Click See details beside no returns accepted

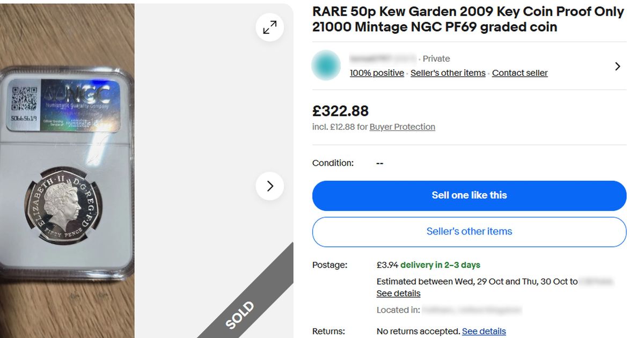(x=484, y=332)
